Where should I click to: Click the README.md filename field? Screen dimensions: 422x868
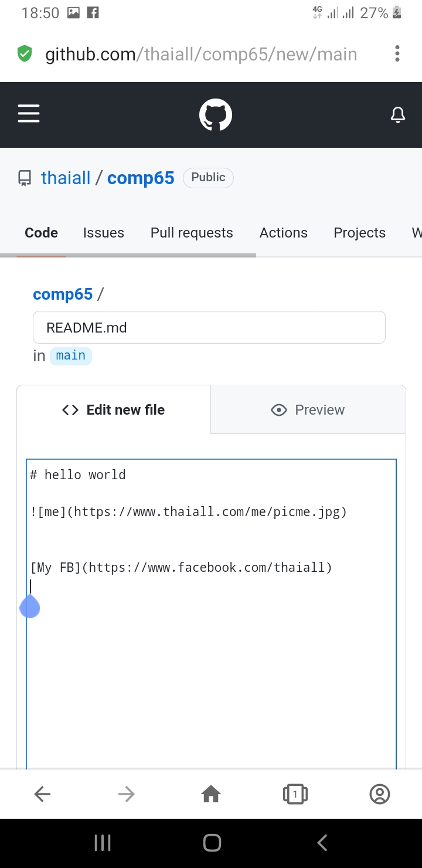pyautogui.click(x=209, y=327)
